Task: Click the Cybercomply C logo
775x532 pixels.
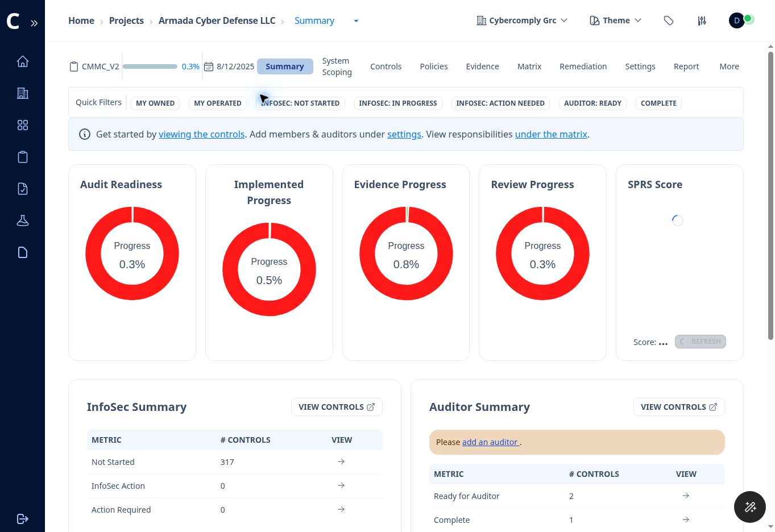Action: (13, 22)
